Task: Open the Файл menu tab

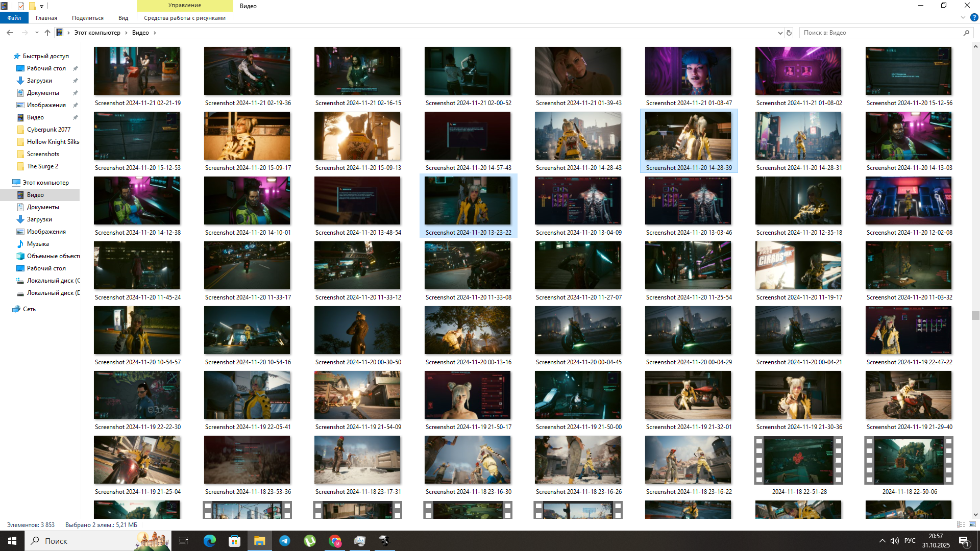Action: coord(14,18)
